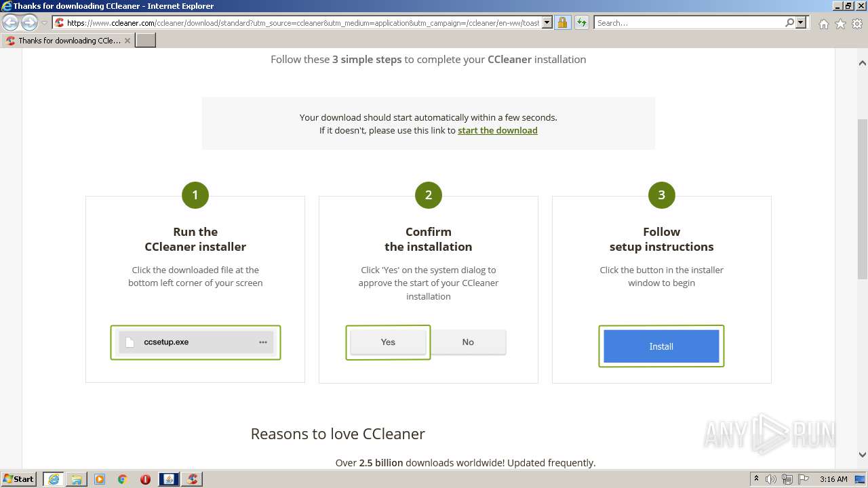The height and width of the screenshot is (488, 868).
Task: Click 'Run the CCleaner installer' heading
Action: [x=195, y=239]
